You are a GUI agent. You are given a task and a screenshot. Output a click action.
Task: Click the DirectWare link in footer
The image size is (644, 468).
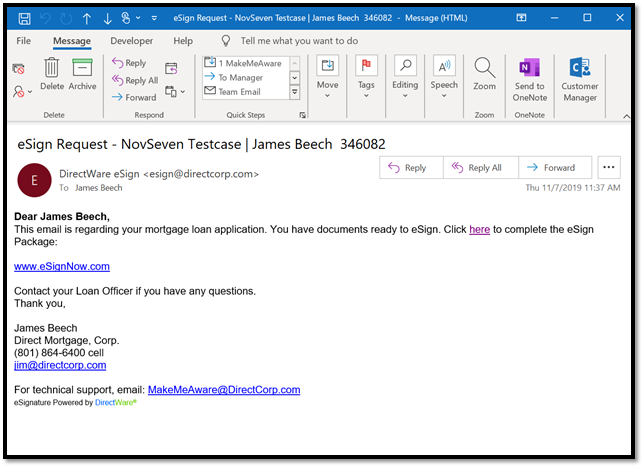tap(115, 403)
